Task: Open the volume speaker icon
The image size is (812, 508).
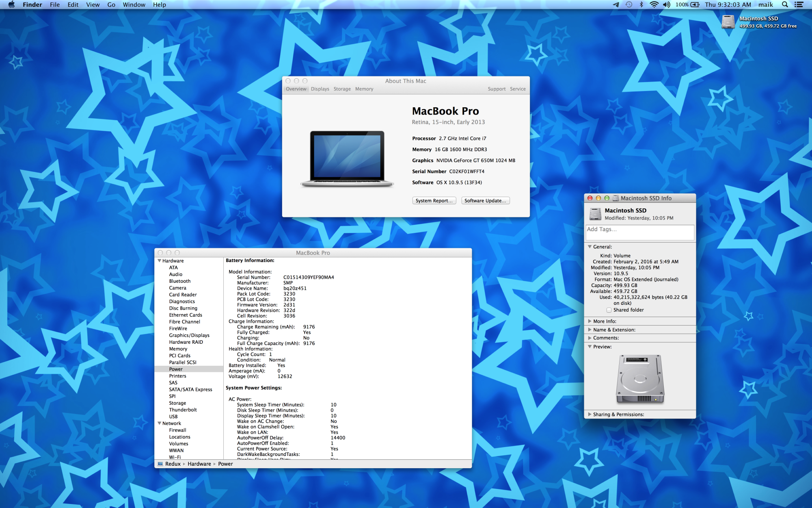Action: click(x=667, y=4)
